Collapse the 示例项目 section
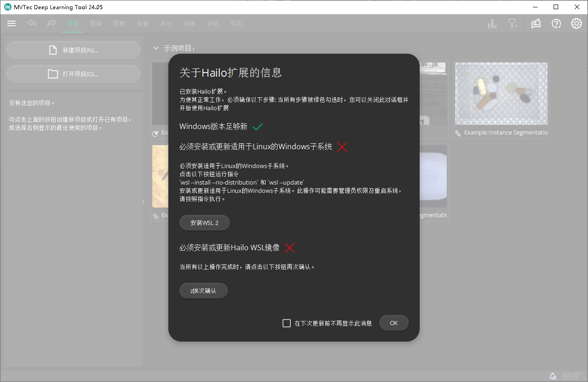Screen dimensions: 588x382 (x=155, y=48)
